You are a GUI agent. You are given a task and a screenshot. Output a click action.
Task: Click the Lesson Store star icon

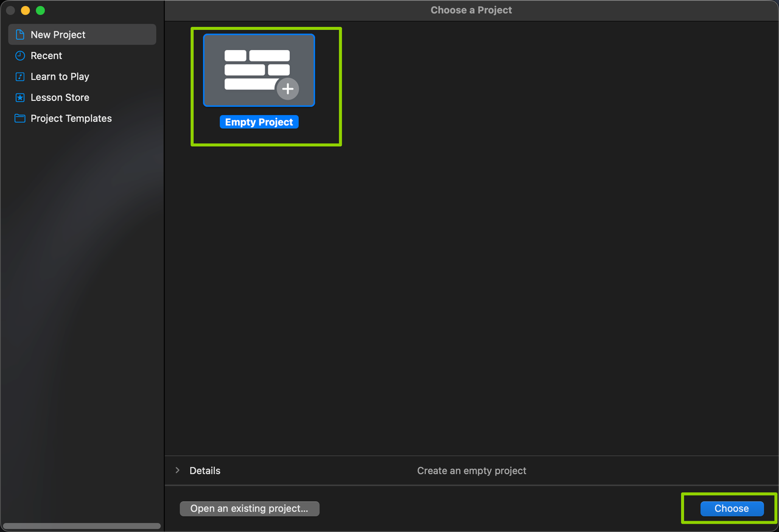point(20,97)
